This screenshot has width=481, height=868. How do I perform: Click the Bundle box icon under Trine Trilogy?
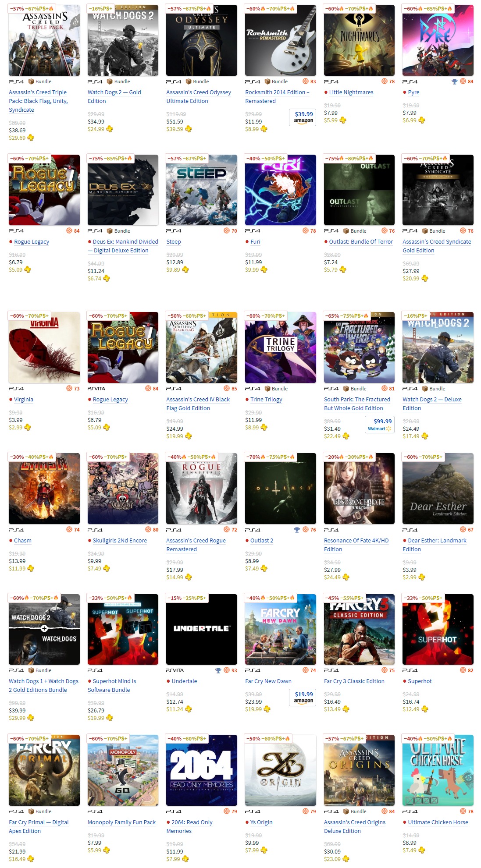(x=267, y=389)
